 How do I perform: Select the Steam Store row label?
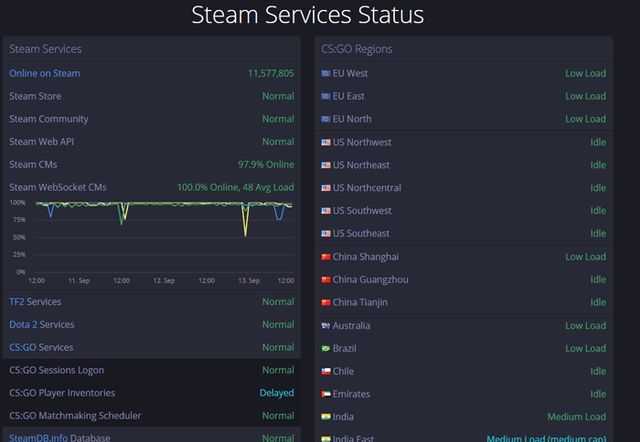tap(35, 97)
